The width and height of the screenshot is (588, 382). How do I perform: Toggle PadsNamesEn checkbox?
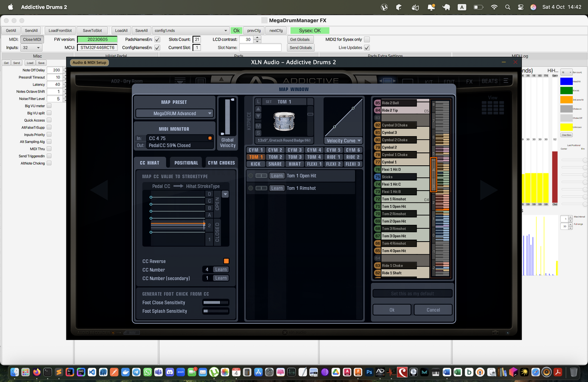point(157,40)
